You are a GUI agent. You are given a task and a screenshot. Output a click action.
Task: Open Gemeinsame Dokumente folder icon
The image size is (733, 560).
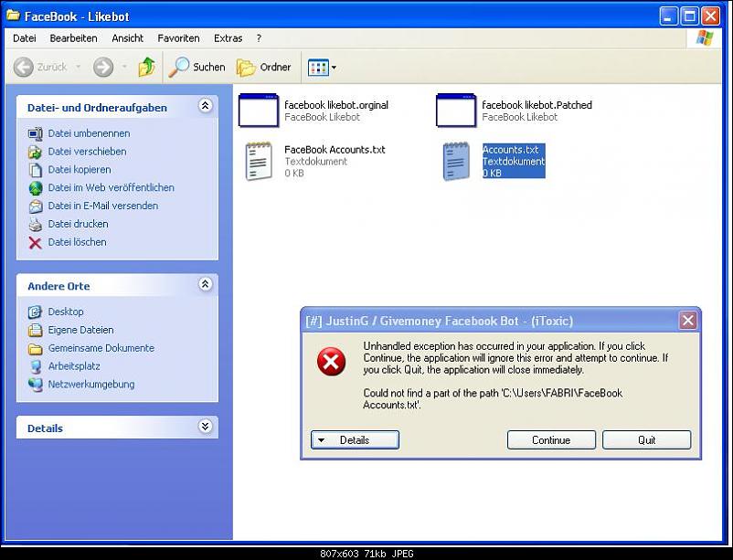[35, 349]
